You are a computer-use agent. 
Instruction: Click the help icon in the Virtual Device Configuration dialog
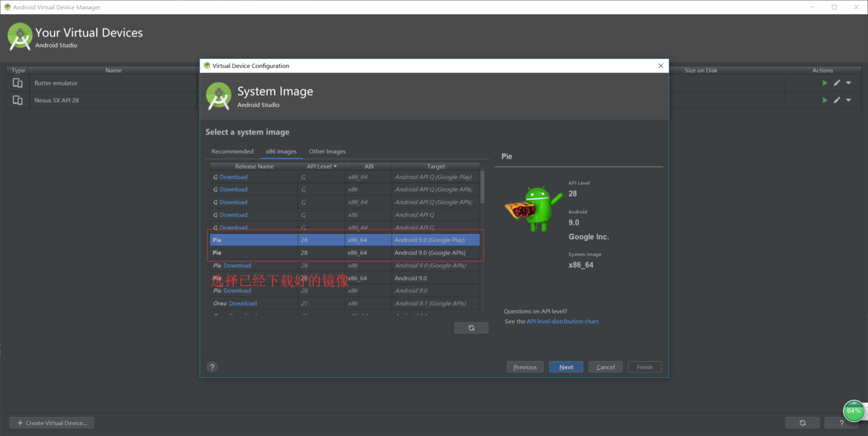[x=212, y=367]
